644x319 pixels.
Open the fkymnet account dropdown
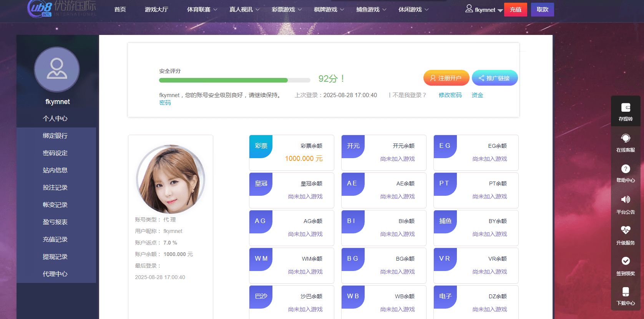tap(485, 10)
